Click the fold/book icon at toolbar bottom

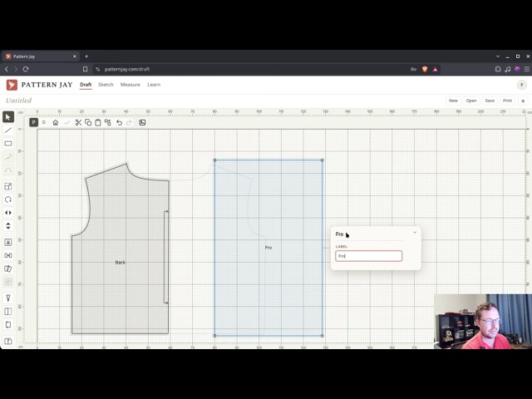(8, 341)
